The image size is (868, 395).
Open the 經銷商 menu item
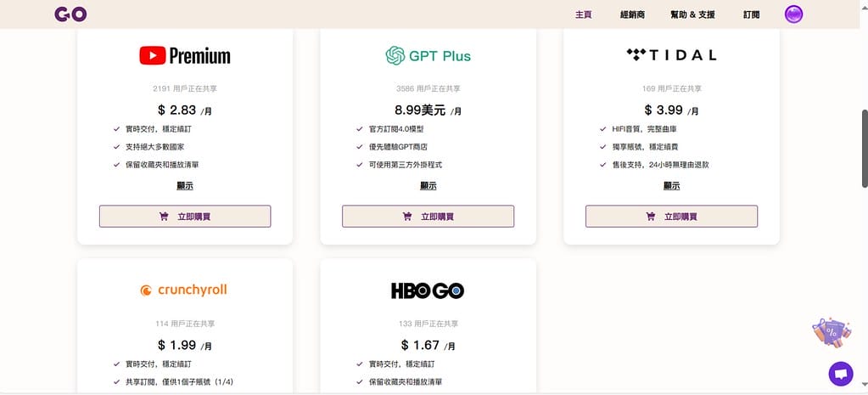(x=632, y=14)
